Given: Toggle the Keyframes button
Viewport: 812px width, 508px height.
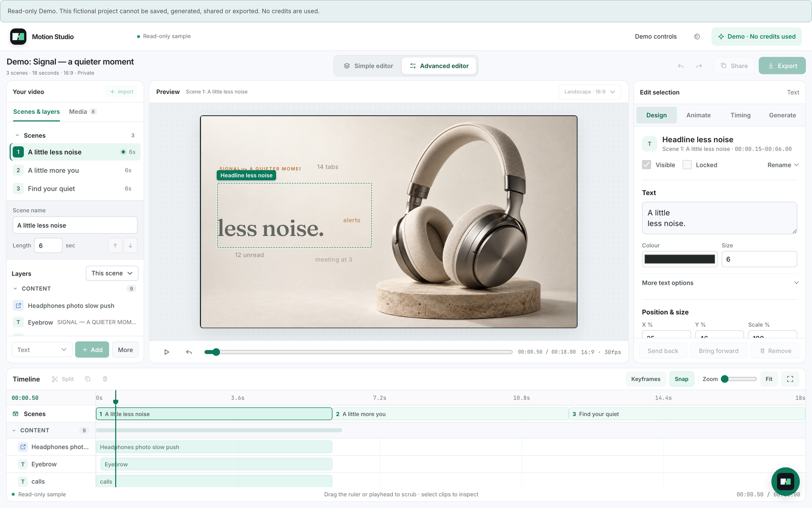Looking at the screenshot, I should pyautogui.click(x=646, y=379).
